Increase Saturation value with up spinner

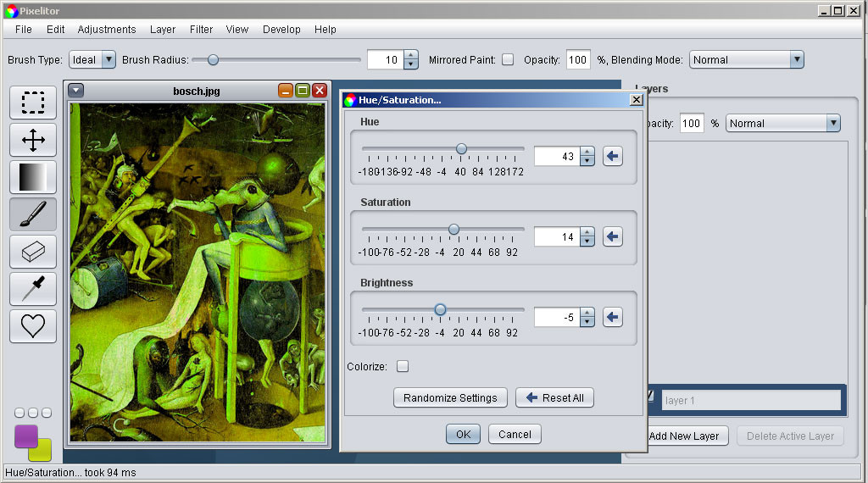[587, 232]
